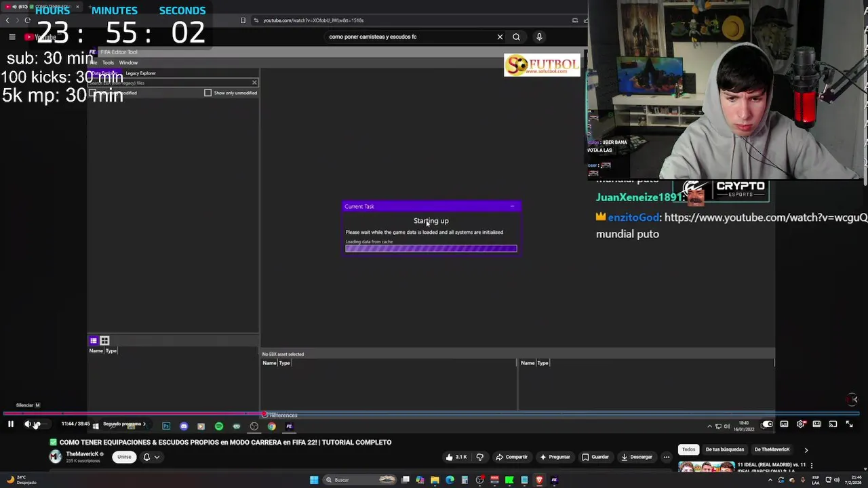Viewport: 868px width, 488px height.
Task: Mute the video with the speaker icon
Action: [x=28, y=424]
